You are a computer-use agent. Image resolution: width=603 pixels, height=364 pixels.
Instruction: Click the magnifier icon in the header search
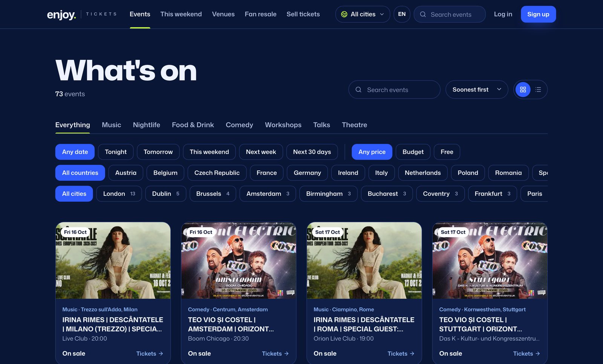(423, 14)
